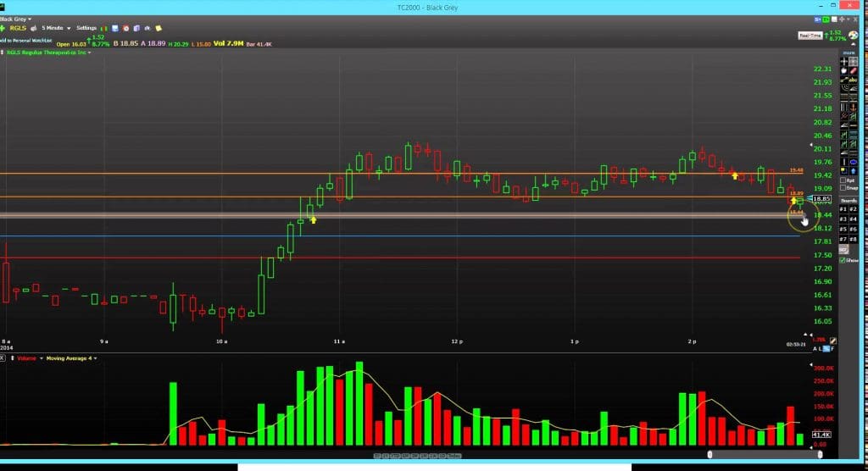The image size is (868, 471).
Task: Click the hand icon next to RGLS
Action: tap(33, 28)
